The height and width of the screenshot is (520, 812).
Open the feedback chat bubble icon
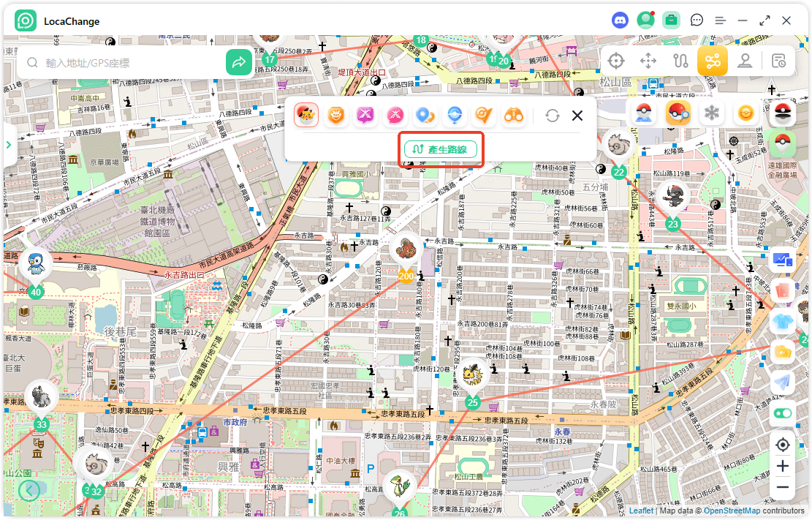pos(697,20)
